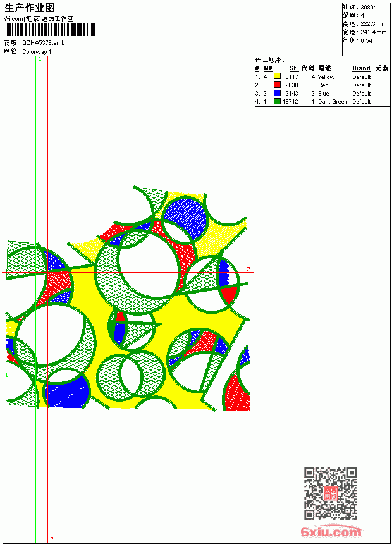
Task: Click the blue color swatch in the stop sequence
Action: pyautogui.click(x=277, y=93)
